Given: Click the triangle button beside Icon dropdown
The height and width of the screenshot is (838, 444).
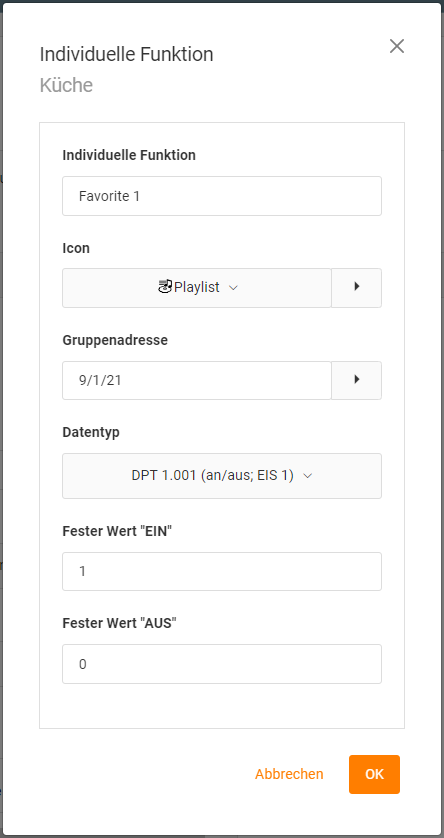Looking at the screenshot, I should pos(356,288).
